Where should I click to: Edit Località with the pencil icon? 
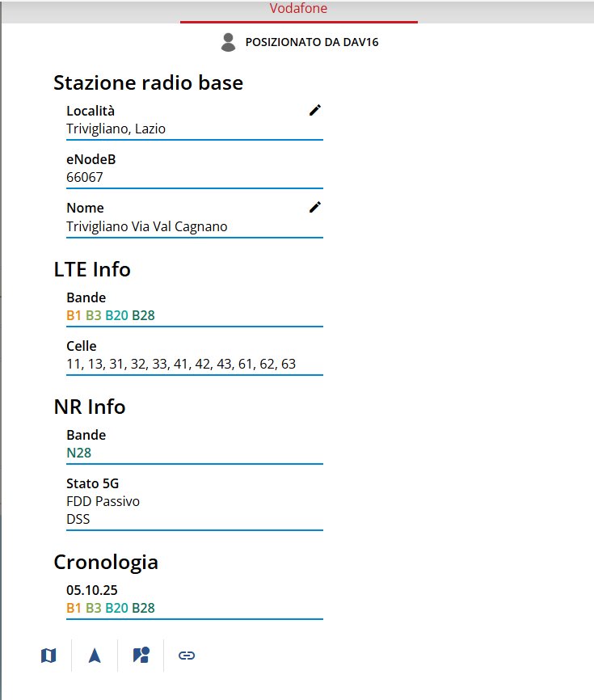coord(315,111)
